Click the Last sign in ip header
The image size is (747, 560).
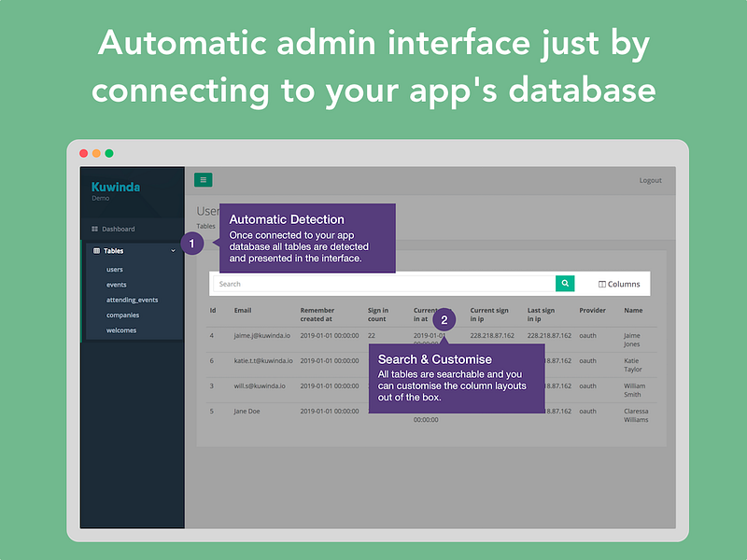coord(541,315)
